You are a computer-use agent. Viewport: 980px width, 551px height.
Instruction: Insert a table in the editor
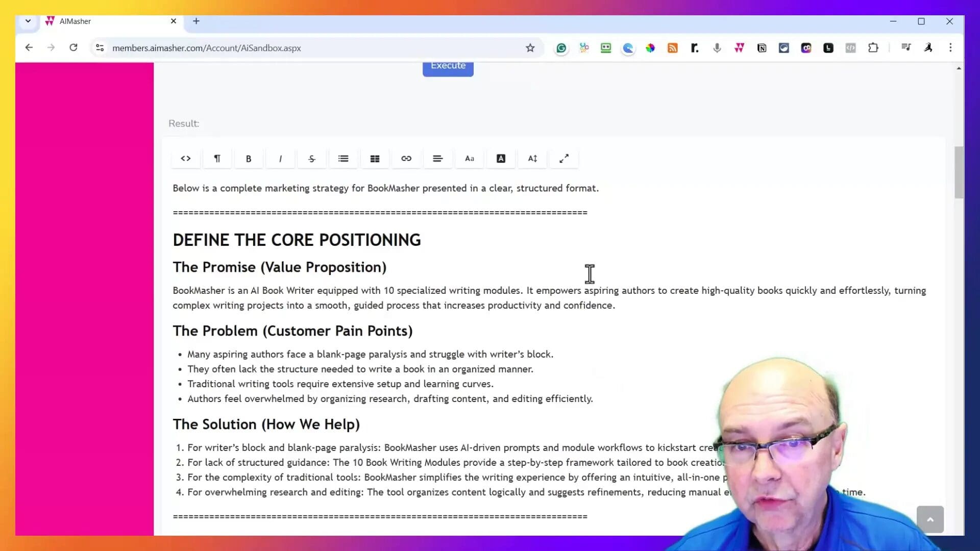pyautogui.click(x=375, y=159)
